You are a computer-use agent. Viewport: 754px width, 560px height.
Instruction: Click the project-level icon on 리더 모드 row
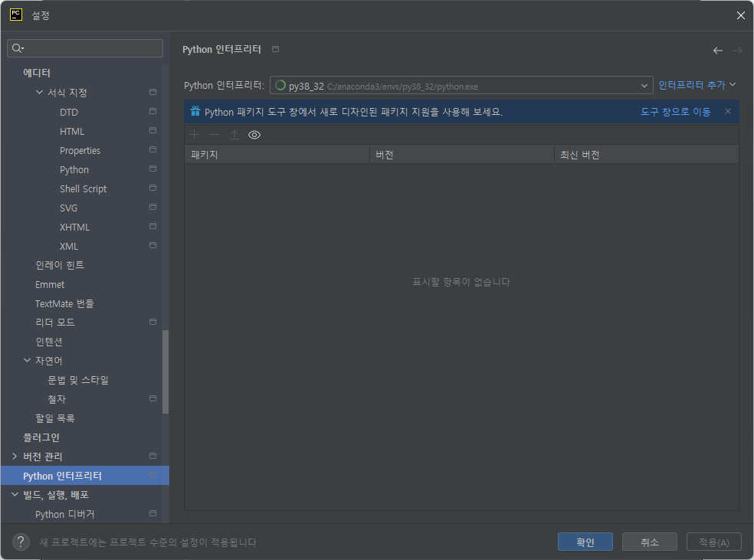click(153, 322)
